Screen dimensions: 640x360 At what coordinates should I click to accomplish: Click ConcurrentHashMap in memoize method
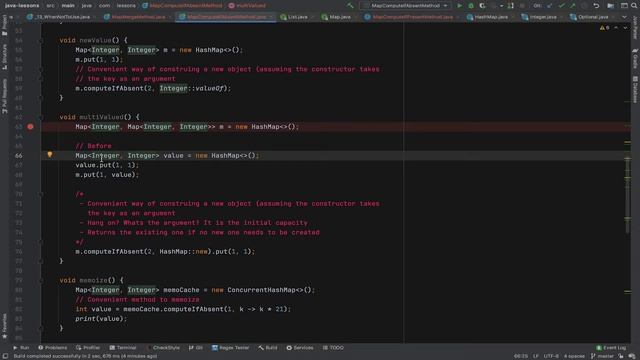click(261, 290)
